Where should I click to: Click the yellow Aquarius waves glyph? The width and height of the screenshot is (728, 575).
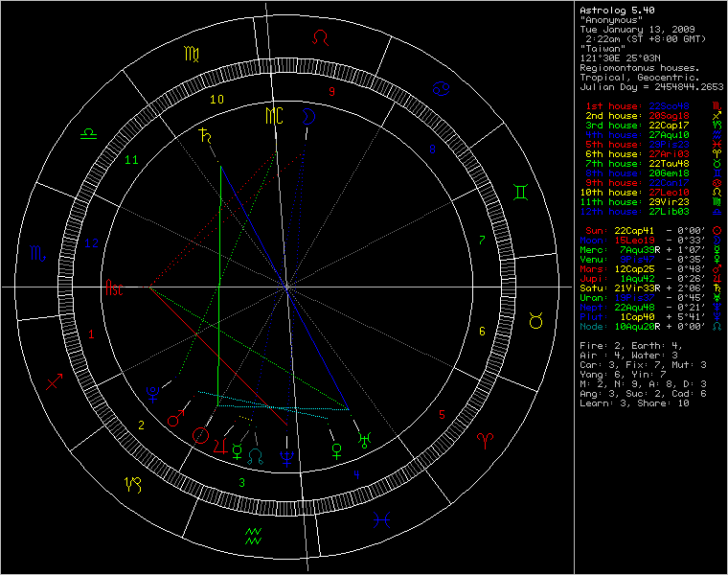[255, 534]
